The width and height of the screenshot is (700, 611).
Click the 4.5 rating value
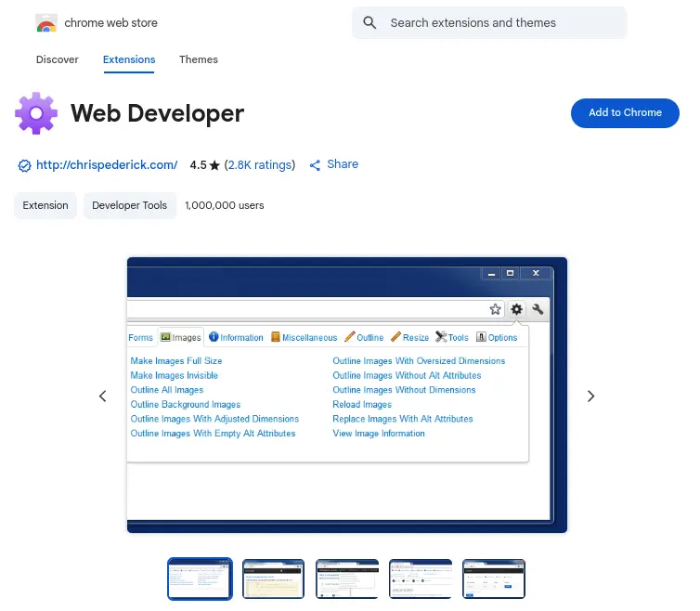pyautogui.click(x=198, y=165)
